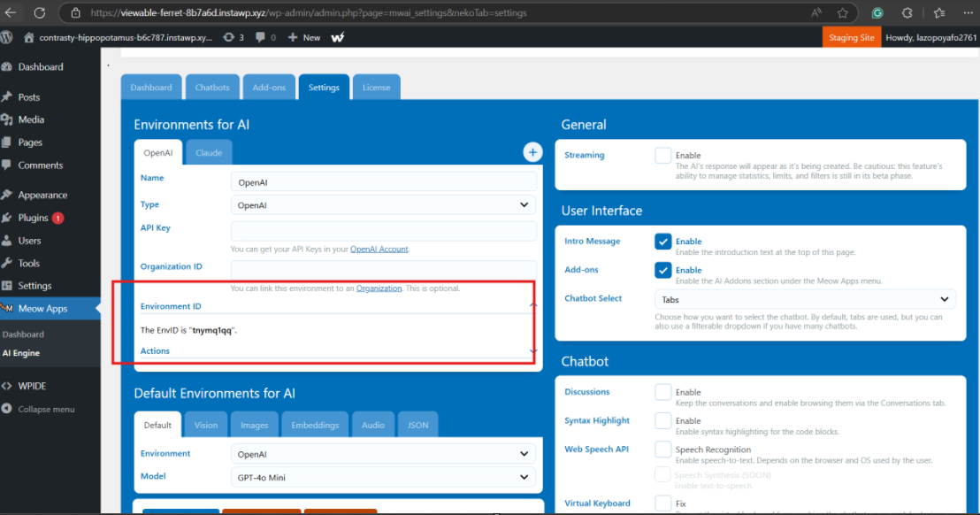Open the default Environment dropdown
The height and width of the screenshot is (515, 980).
[383, 454]
